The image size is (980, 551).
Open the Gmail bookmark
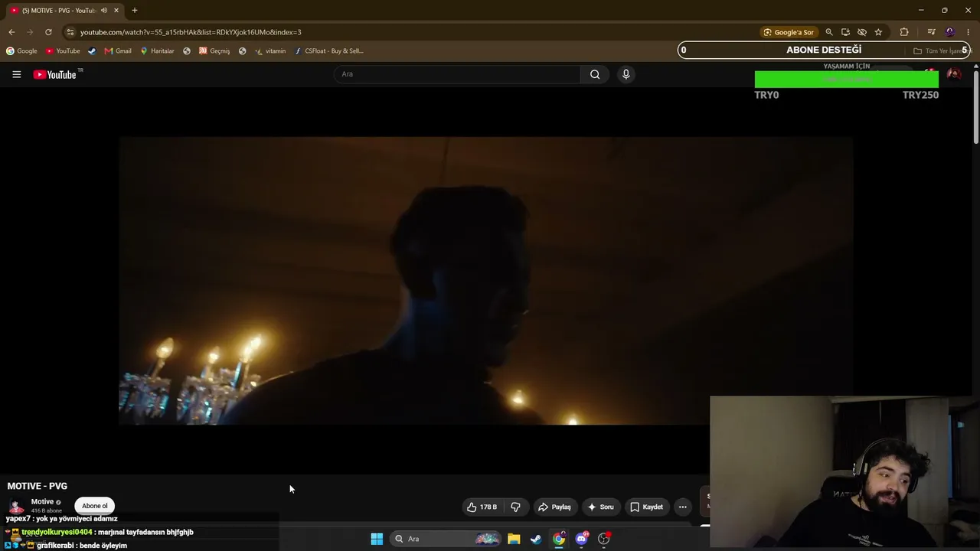(118, 51)
